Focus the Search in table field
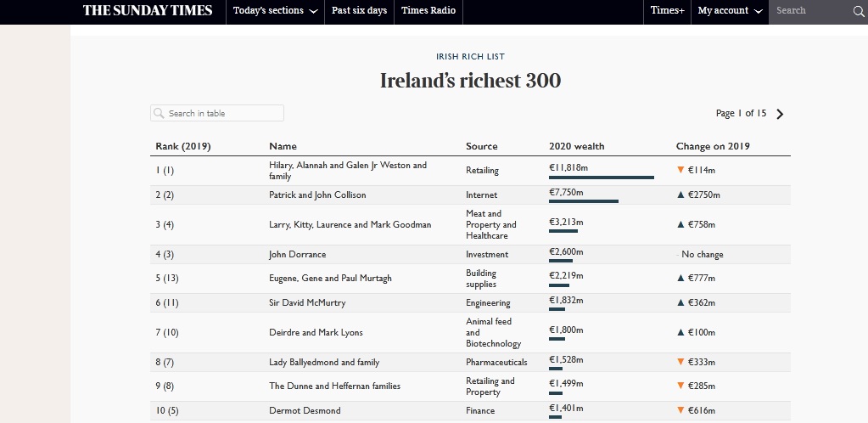 coord(217,113)
